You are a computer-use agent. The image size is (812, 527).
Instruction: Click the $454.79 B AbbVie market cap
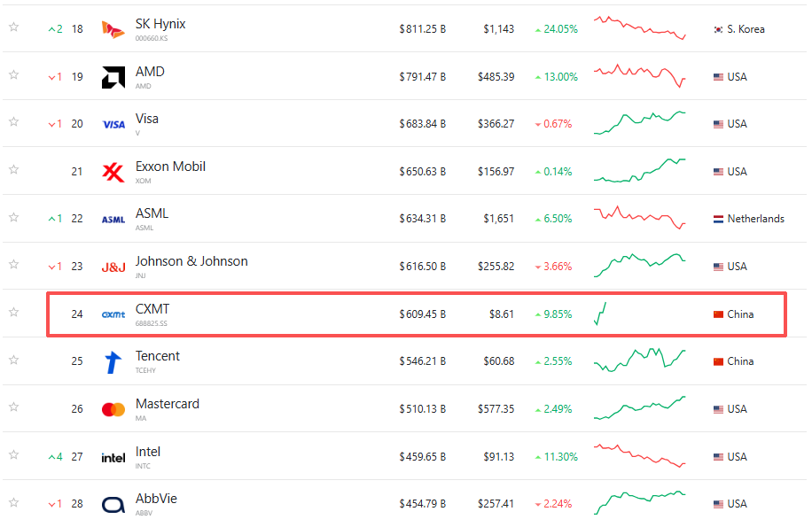pyautogui.click(x=422, y=504)
